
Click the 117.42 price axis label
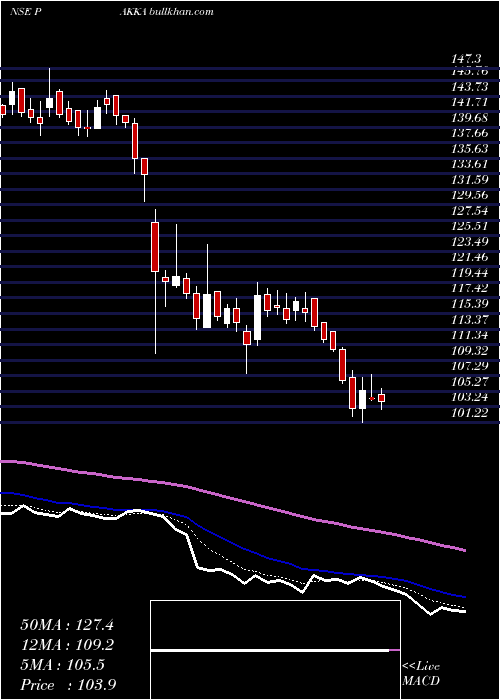[469, 288]
